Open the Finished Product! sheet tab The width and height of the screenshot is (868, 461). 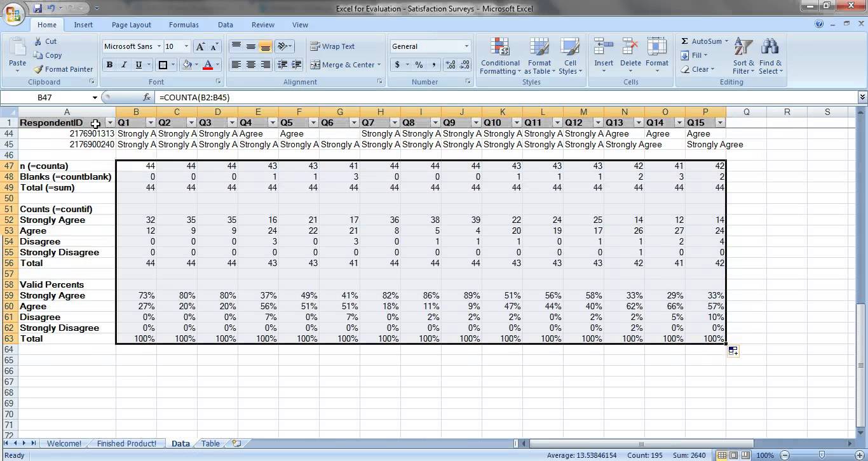click(126, 443)
